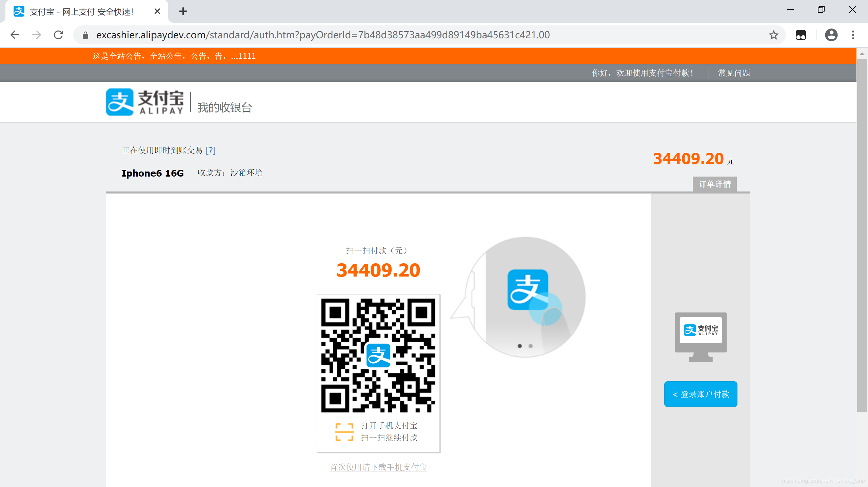The width and height of the screenshot is (868, 487).
Task: Click the URL address bar
Action: 322,35
